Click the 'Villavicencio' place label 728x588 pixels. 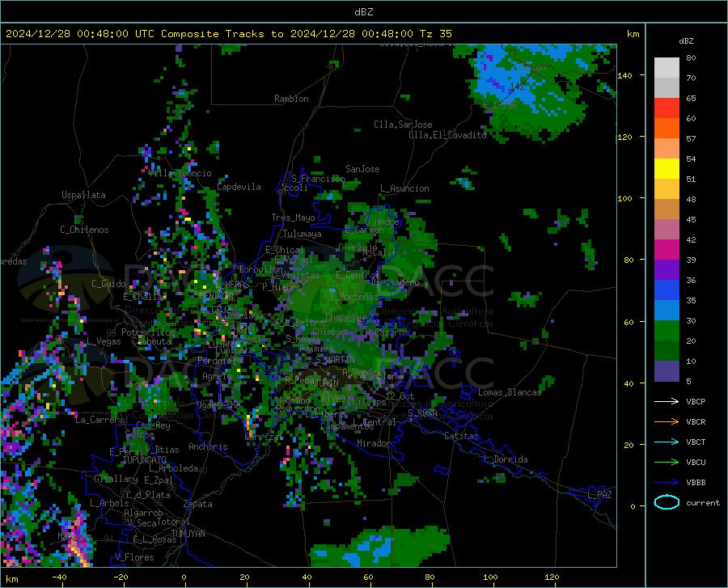(x=180, y=173)
